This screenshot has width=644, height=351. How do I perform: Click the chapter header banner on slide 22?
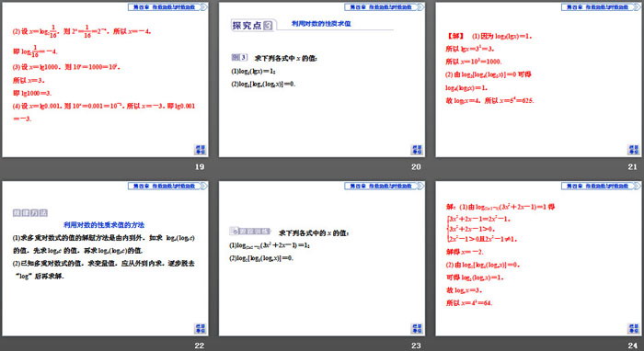point(167,187)
